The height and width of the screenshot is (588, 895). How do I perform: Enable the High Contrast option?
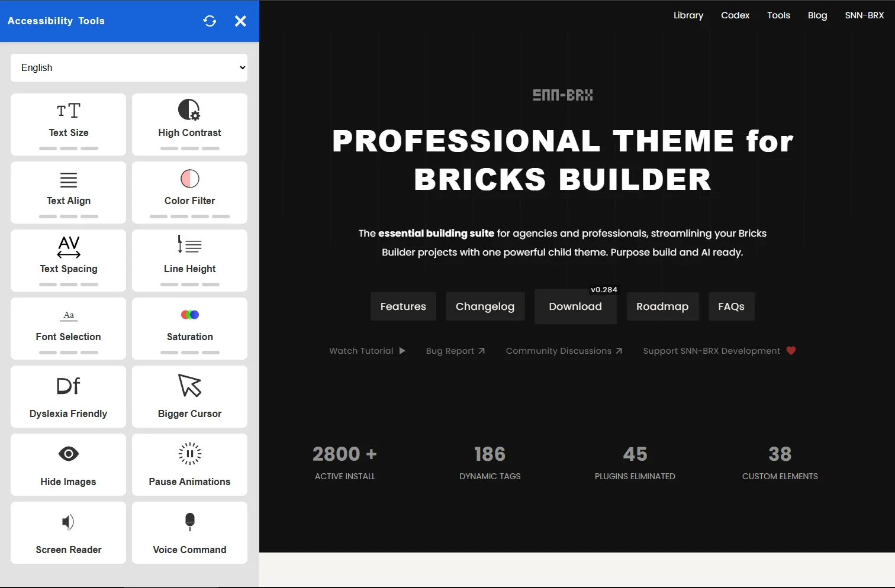189,124
